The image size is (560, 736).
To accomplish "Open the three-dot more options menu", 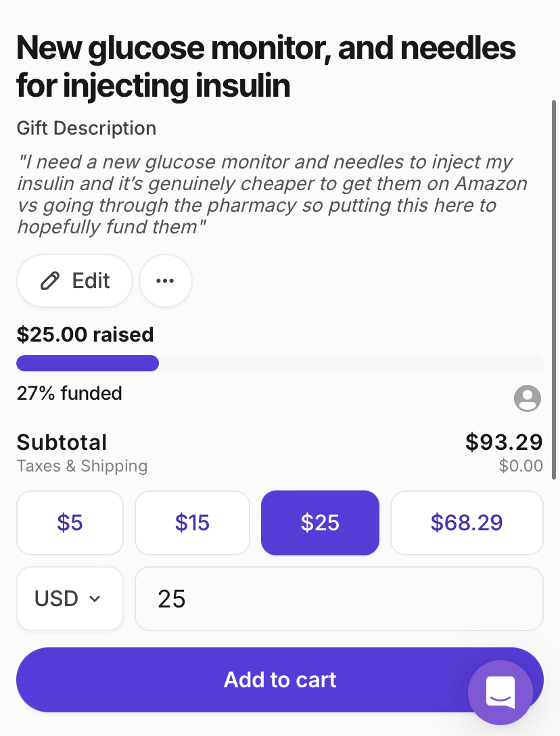I will tap(165, 281).
